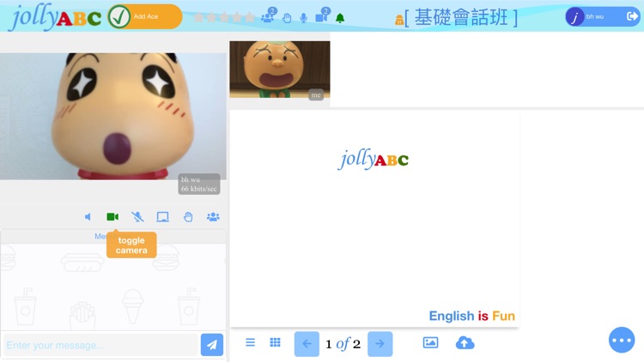This screenshot has width=644, height=362.
Task: Open the slide grid view icon
Action: pos(275,342)
